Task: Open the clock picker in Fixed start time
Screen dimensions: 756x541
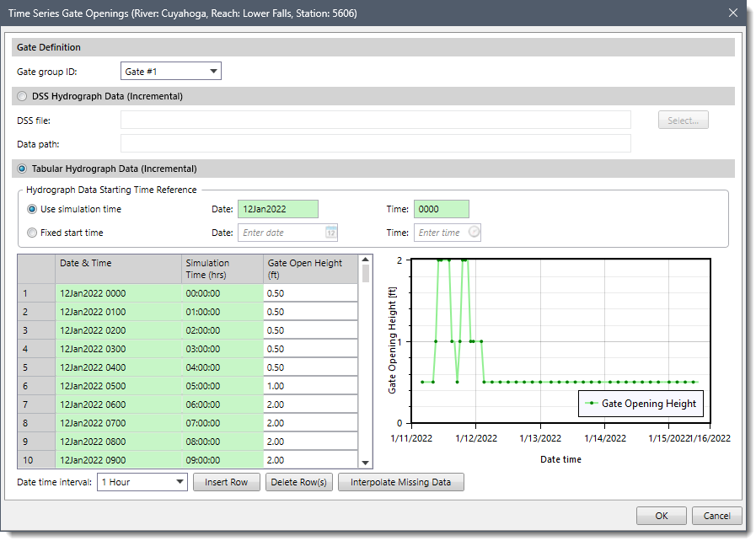Action: [x=474, y=233]
